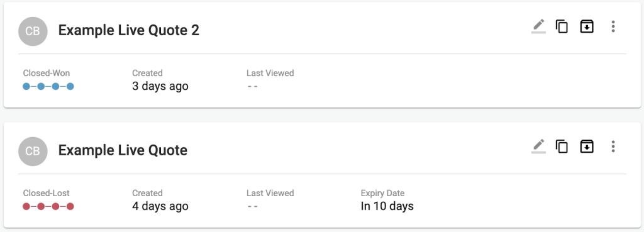The width and height of the screenshot is (644, 232).
Task: Open the Example Live Quote 2 title
Action: coord(128,30)
